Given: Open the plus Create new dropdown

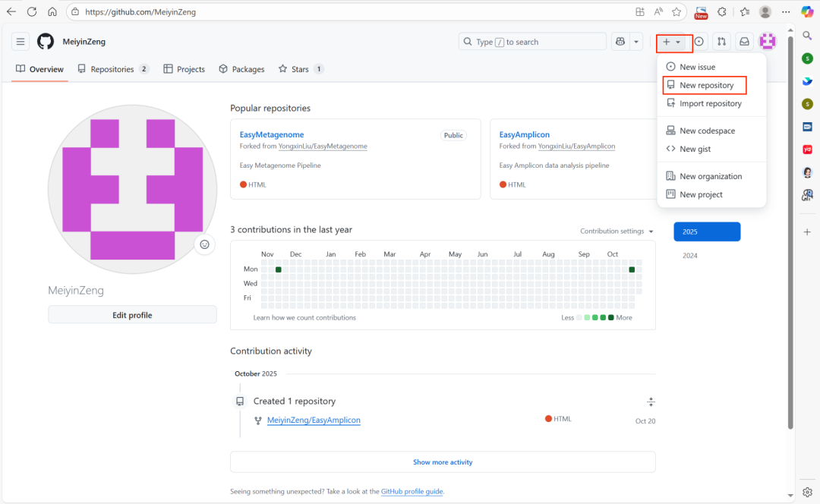Looking at the screenshot, I should [x=672, y=42].
